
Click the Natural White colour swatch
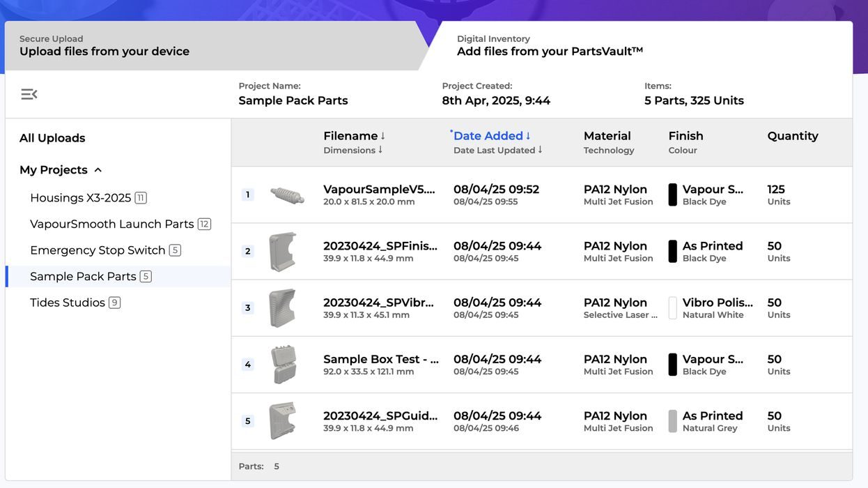[672, 308]
